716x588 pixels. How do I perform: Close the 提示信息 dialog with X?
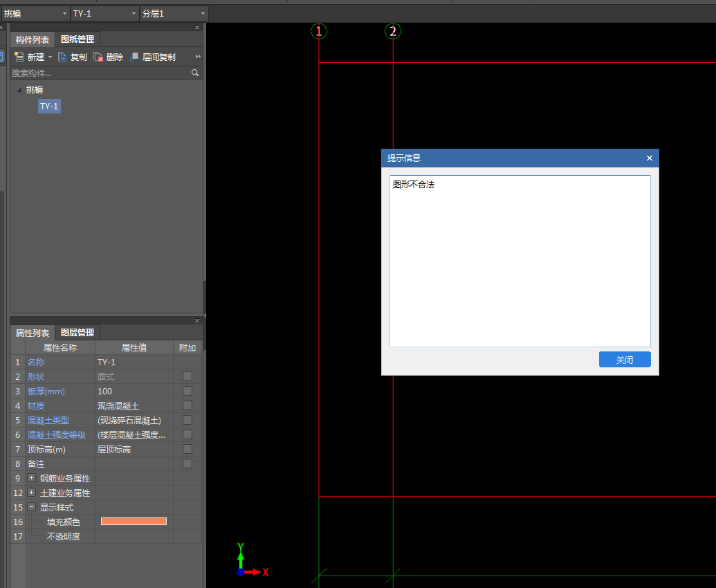click(650, 158)
